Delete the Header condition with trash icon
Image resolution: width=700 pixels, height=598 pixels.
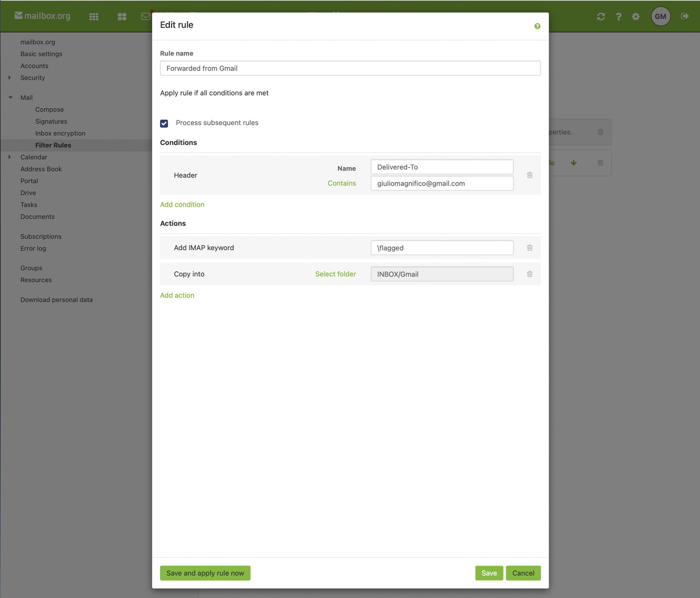click(530, 175)
